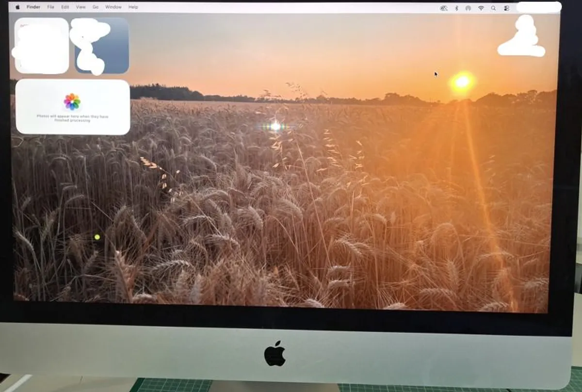Open the Edit menu
The image size is (582, 392).
pos(65,7)
